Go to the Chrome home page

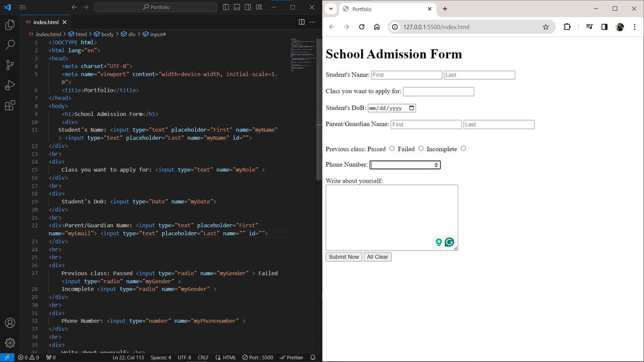coord(377,27)
